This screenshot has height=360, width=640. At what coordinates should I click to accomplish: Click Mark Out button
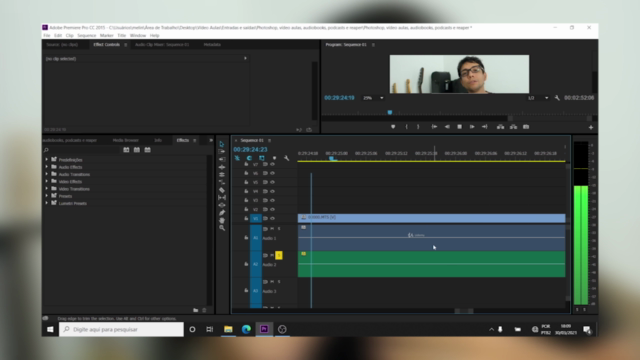click(418, 127)
